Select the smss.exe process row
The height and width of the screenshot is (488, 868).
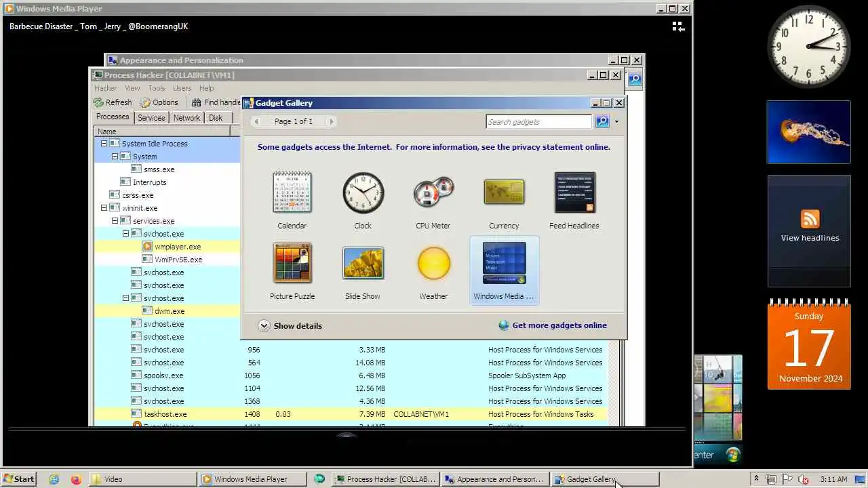[167, 169]
